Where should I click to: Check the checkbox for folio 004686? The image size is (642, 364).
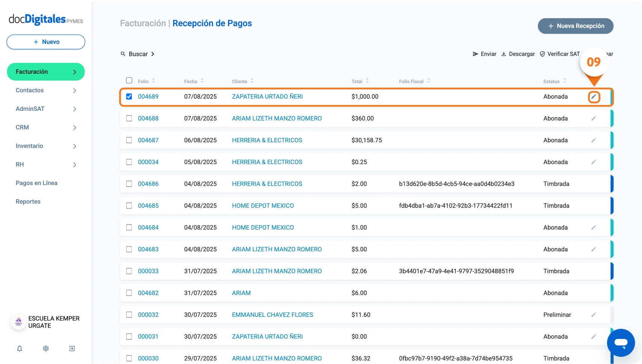tap(129, 184)
